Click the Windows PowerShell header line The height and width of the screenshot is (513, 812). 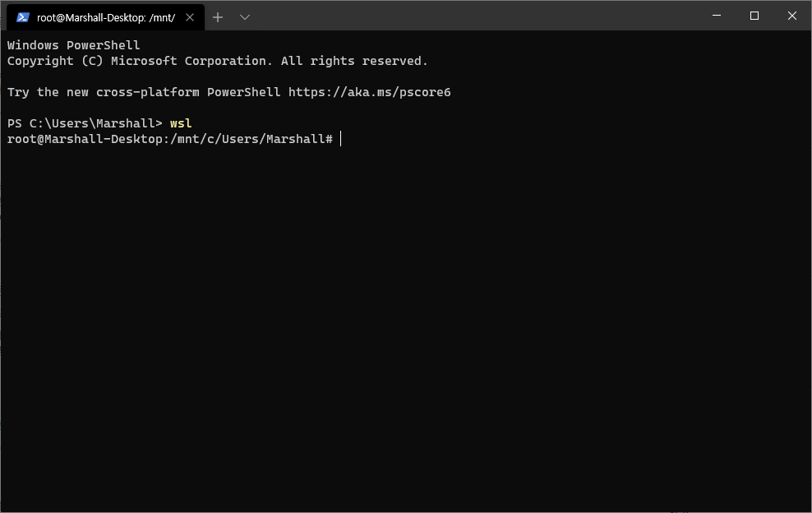pos(73,45)
